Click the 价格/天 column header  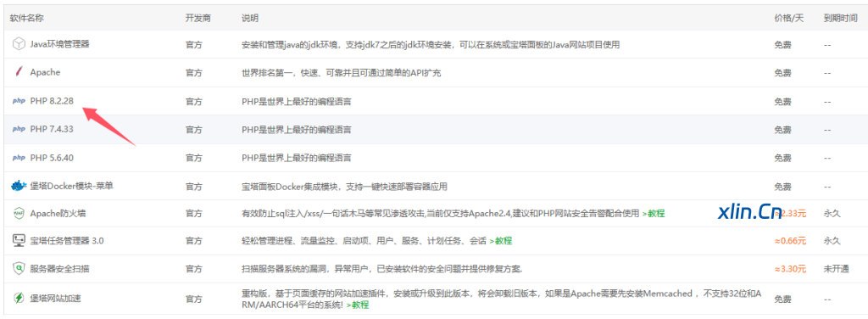pos(789,19)
